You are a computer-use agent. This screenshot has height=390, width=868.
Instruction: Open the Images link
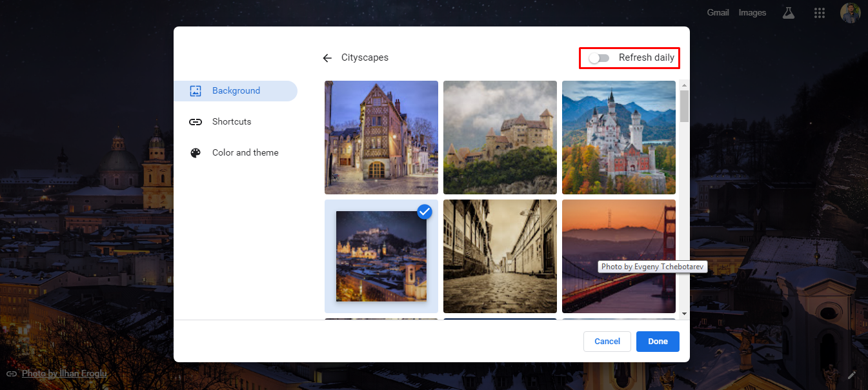[752, 13]
